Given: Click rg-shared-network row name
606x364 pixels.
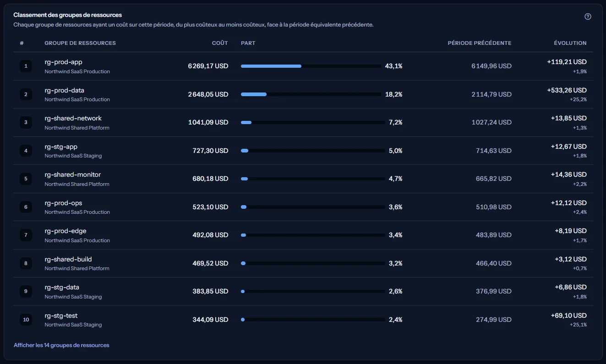Looking at the screenshot, I should pyautogui.click(x=73, y=118).
